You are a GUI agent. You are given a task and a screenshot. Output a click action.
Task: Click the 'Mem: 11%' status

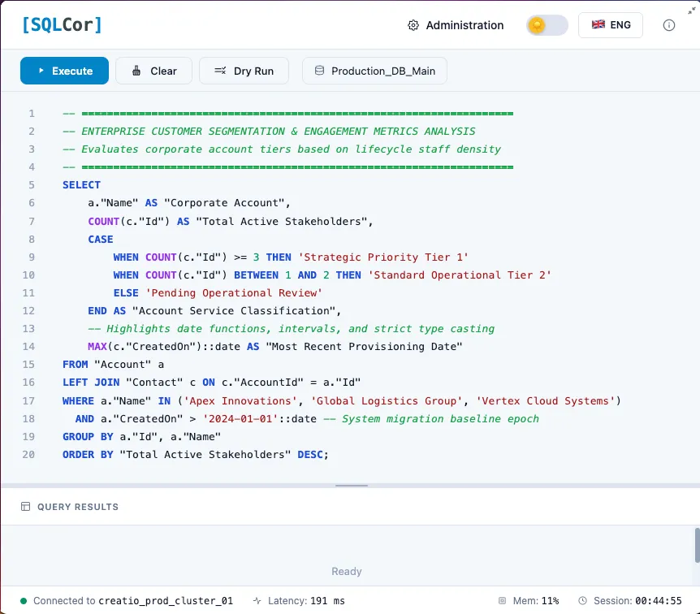click(x=536, y=601)
